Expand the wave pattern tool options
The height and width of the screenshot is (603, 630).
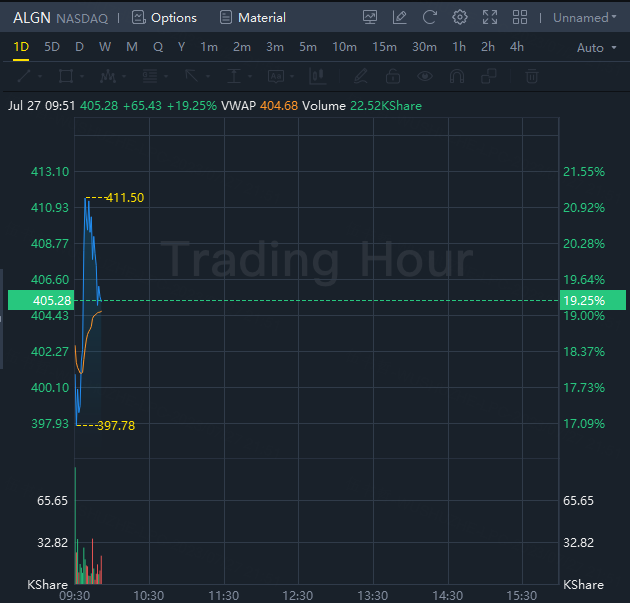tap(124, 76)
